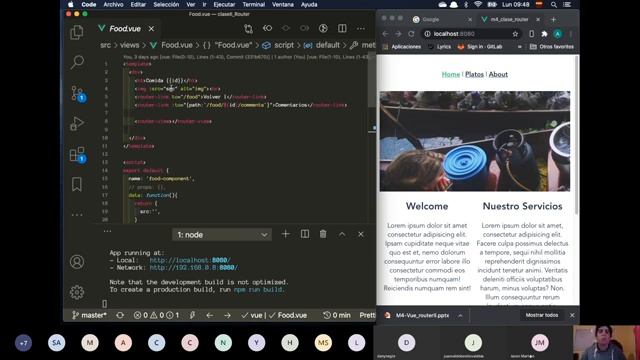Navigate to Platos link on webpage
The width and height of the screenshot is (640, 360).
pyautogui.click(x=474, y=74)
